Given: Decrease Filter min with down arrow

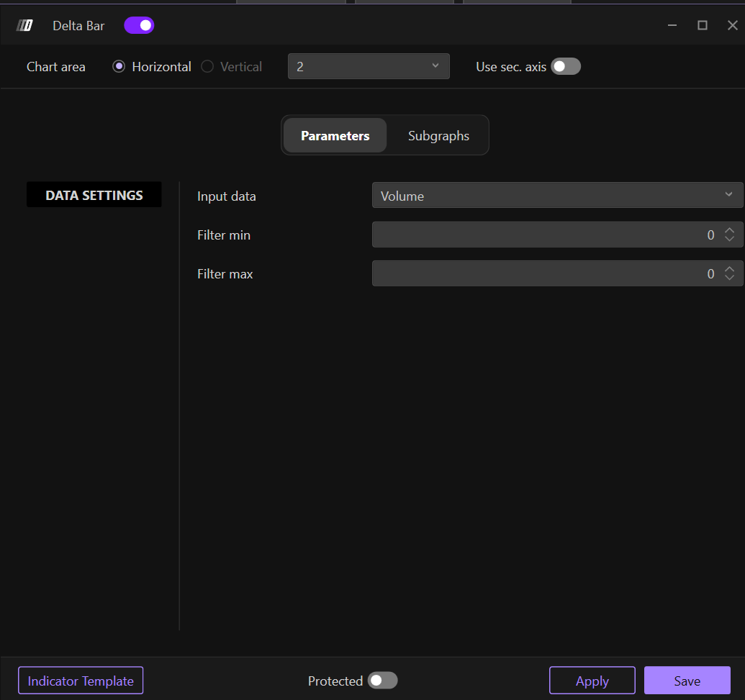Looking at the screenshot, I should pos(729,240).
